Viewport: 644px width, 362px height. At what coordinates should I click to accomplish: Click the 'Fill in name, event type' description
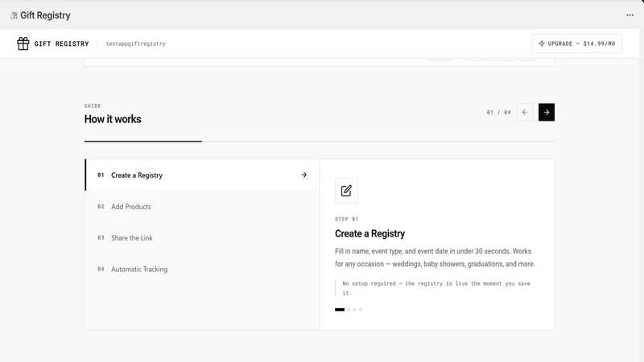tap(435, 257)
